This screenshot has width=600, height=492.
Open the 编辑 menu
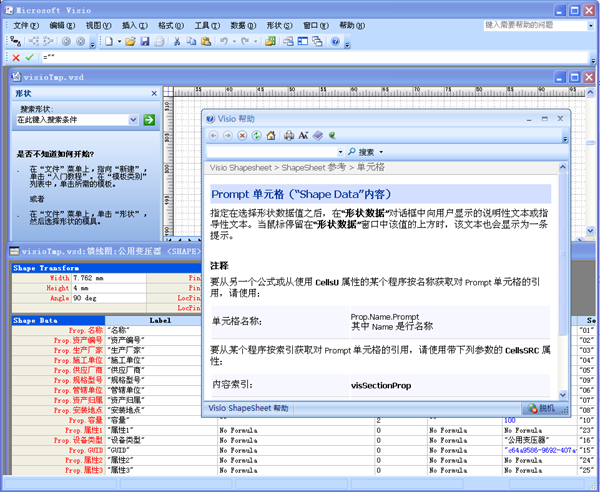point(62,26)
